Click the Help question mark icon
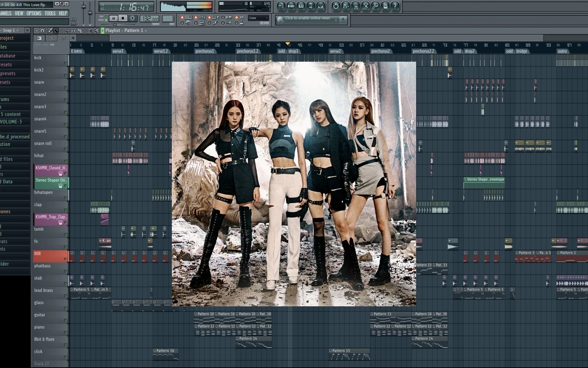588x368 pixels. [395, 6]
